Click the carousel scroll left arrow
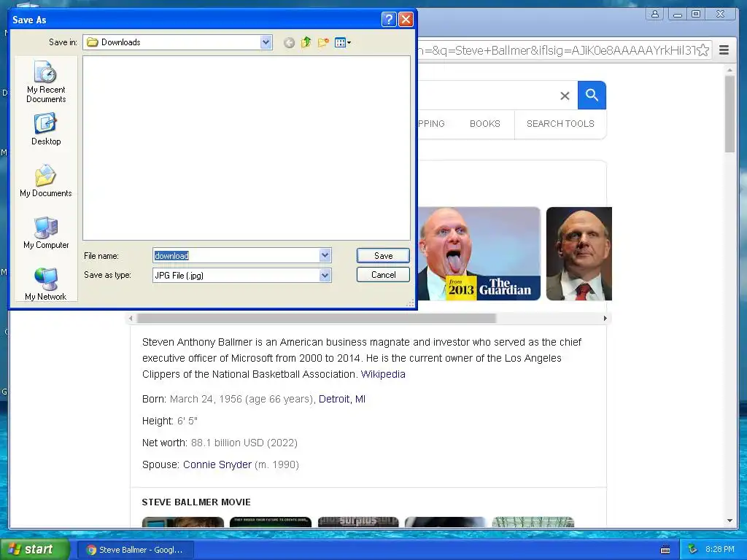Screen dimensions: 747x560 pos(131,318)
